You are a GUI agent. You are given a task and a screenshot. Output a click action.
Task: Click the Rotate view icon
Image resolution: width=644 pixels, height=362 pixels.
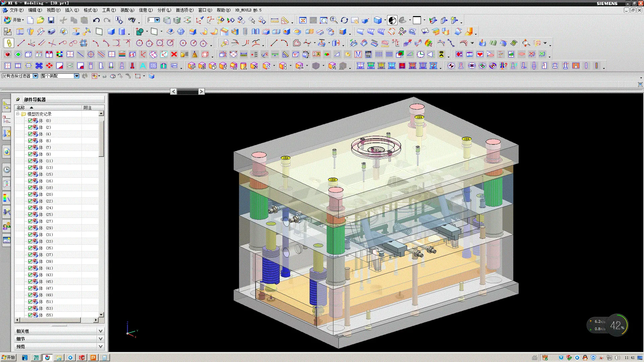tap(344, 20)
